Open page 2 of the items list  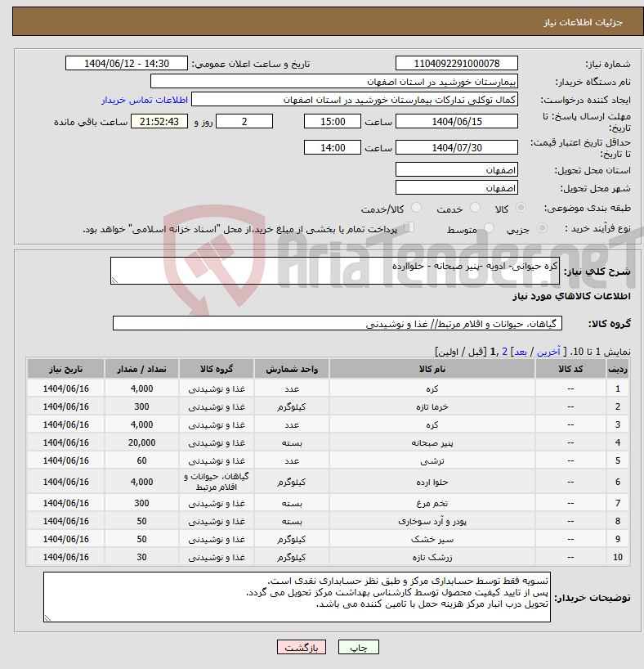(504, 352)
